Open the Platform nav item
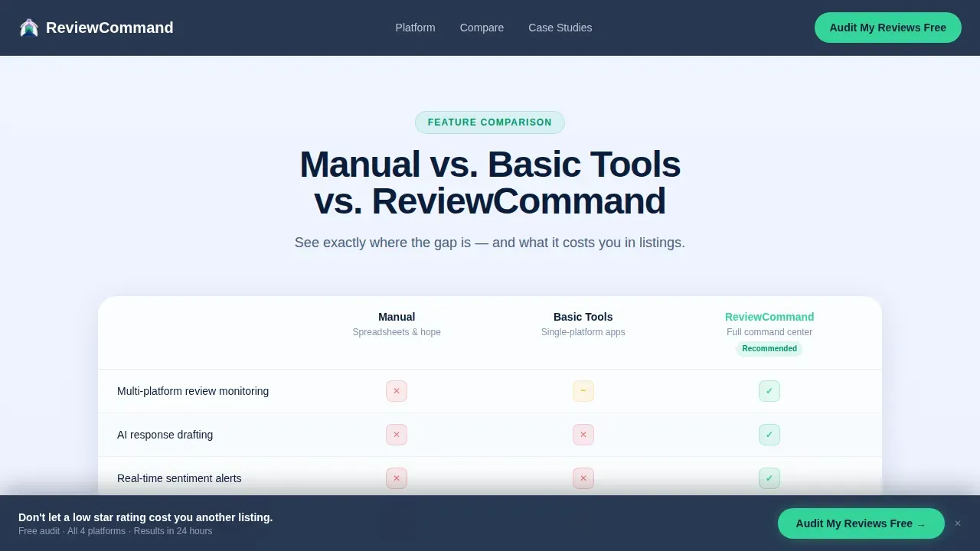The image size is (980, 551). (415, 28)
